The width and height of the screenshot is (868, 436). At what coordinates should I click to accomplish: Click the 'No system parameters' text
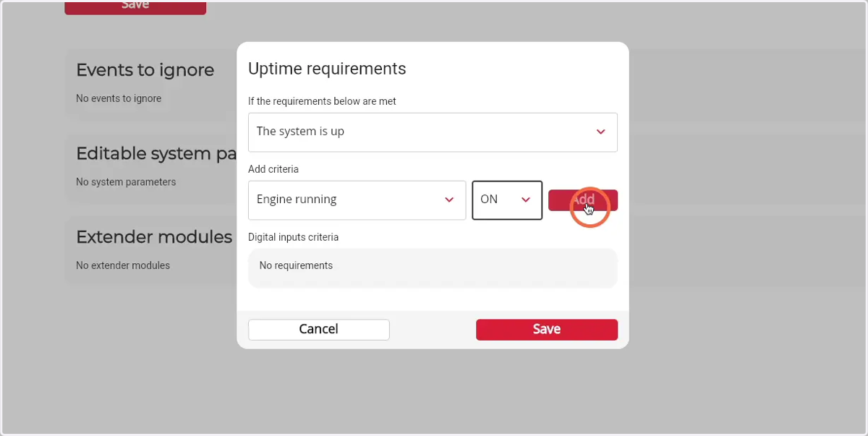pos(126,182)
